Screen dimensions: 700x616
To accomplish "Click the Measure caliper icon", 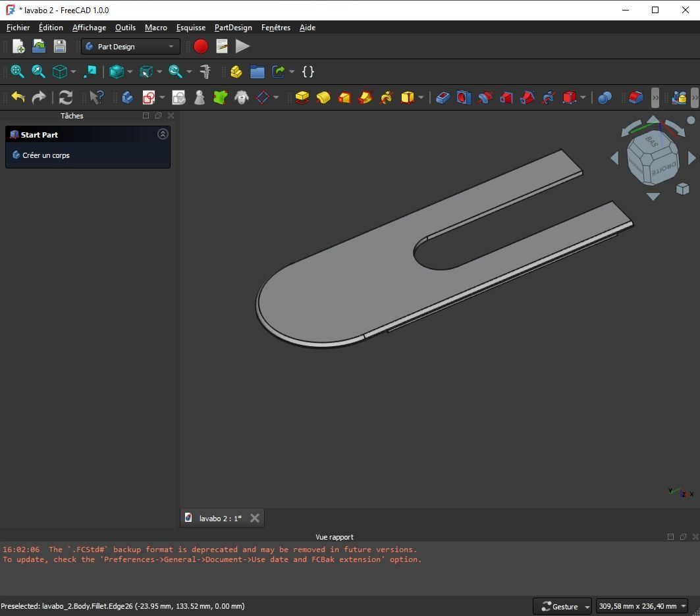I will click(x=205, y=72).
